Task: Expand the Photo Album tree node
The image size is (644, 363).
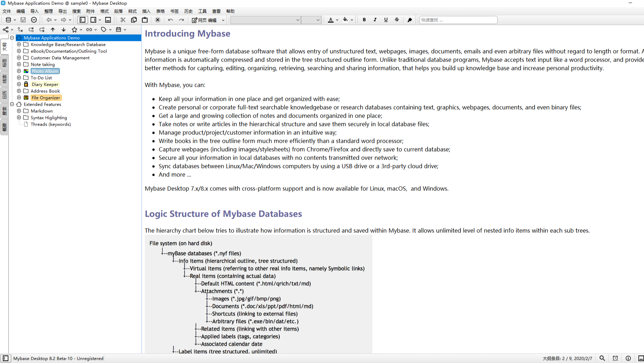Action: pos(19,71)
